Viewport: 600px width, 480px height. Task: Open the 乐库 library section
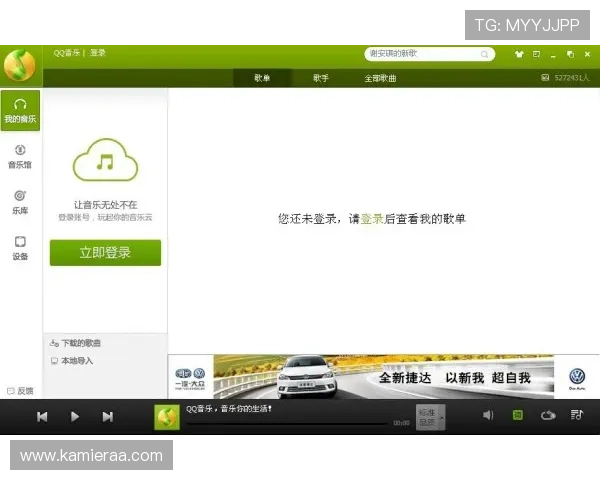(x=20, y=201)
